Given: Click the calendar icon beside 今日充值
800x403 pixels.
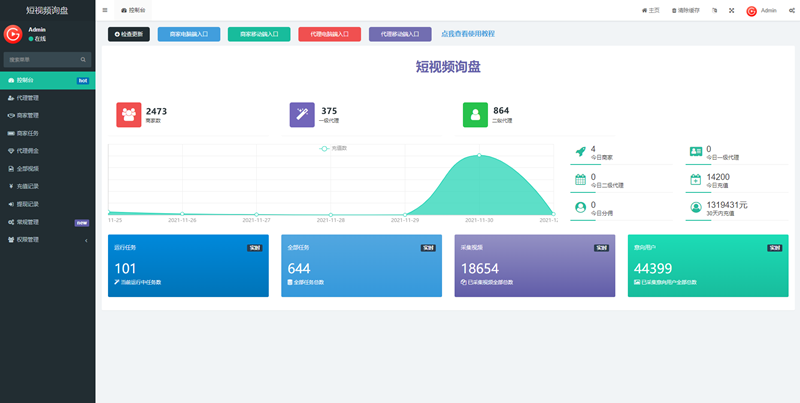Looking at the screenshot, I should (696, 180).
